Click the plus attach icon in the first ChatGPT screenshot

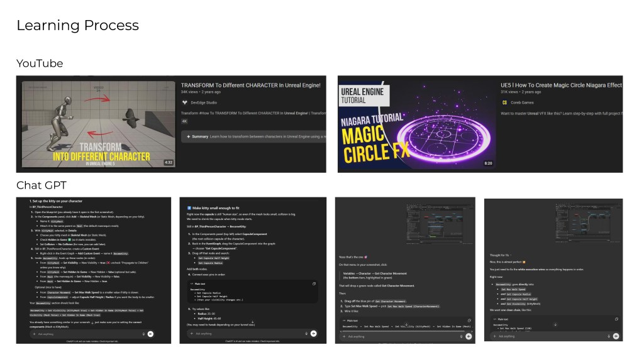click(x=34, y=334)
